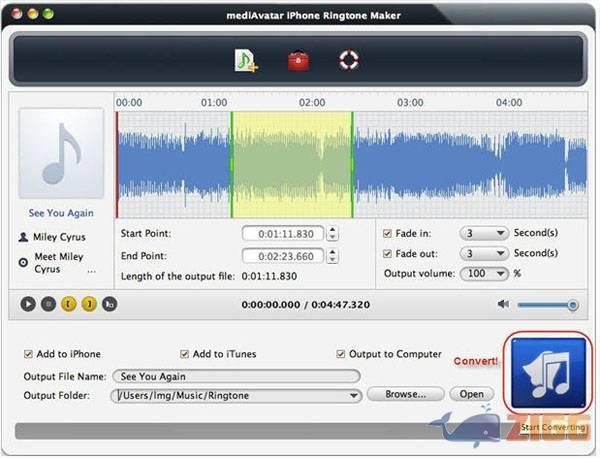Viewport: 600px width, 458px height.
Task: Click the See You Again song title
Action: (61, 213)
